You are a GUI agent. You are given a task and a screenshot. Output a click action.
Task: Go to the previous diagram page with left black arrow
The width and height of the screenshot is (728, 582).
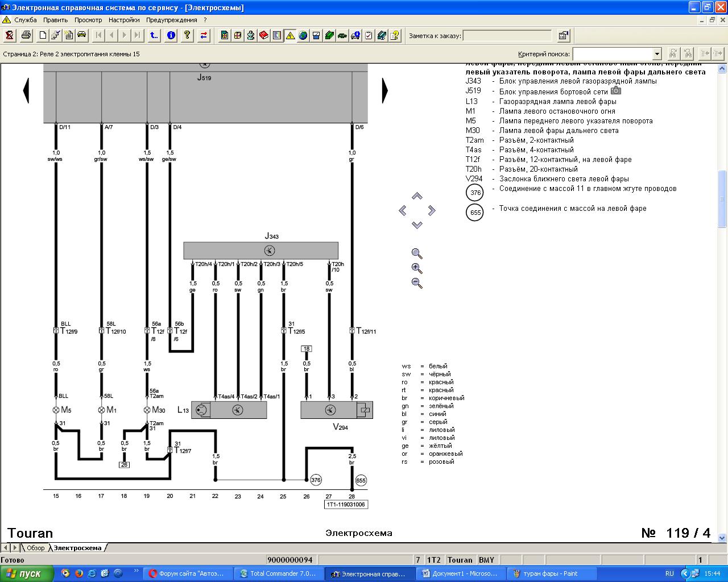coord(26,91)
